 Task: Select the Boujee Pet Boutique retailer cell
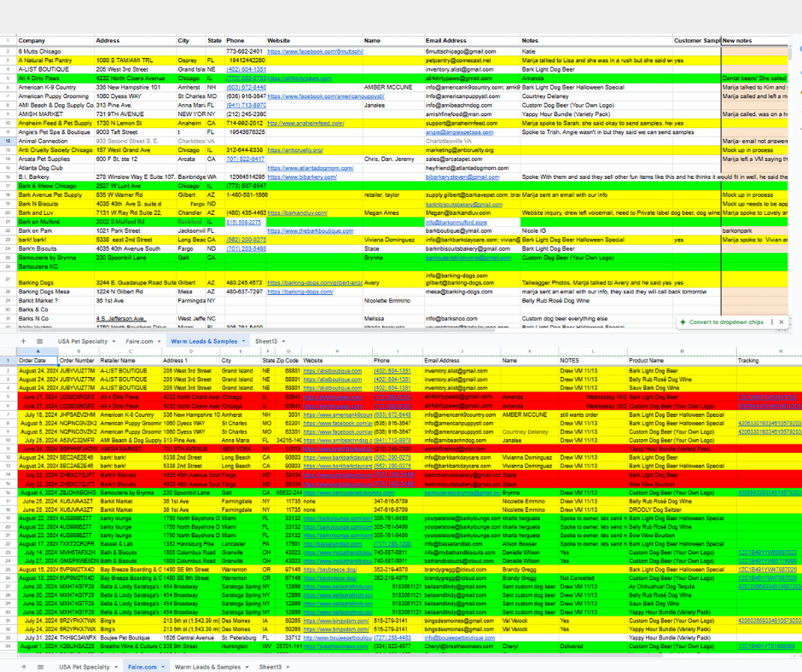click(130, 638)
